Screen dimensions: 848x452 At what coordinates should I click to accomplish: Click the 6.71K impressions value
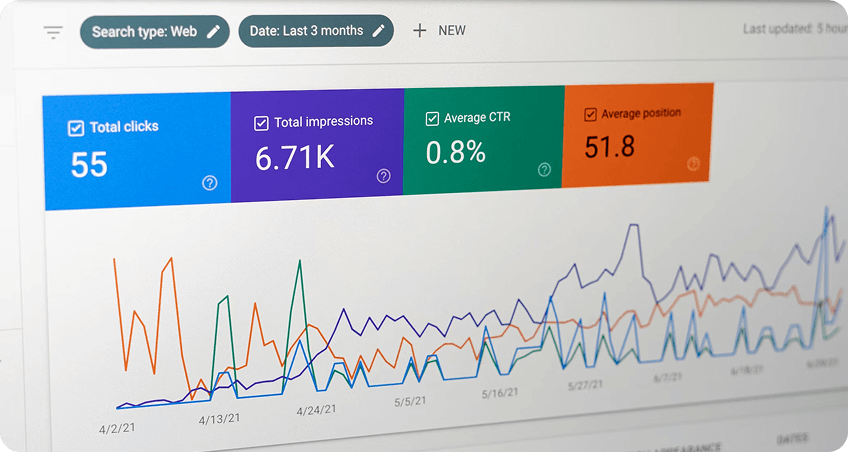pos(294,158)
